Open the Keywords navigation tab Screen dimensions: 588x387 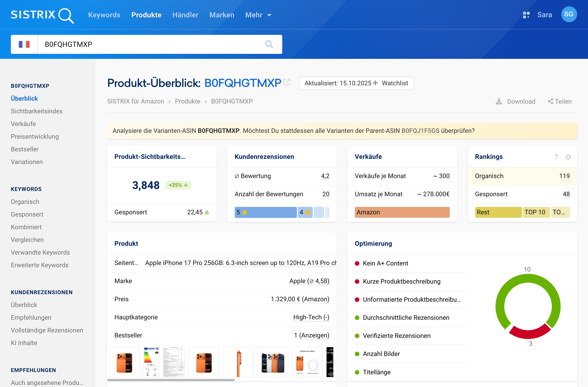[104, 15]
